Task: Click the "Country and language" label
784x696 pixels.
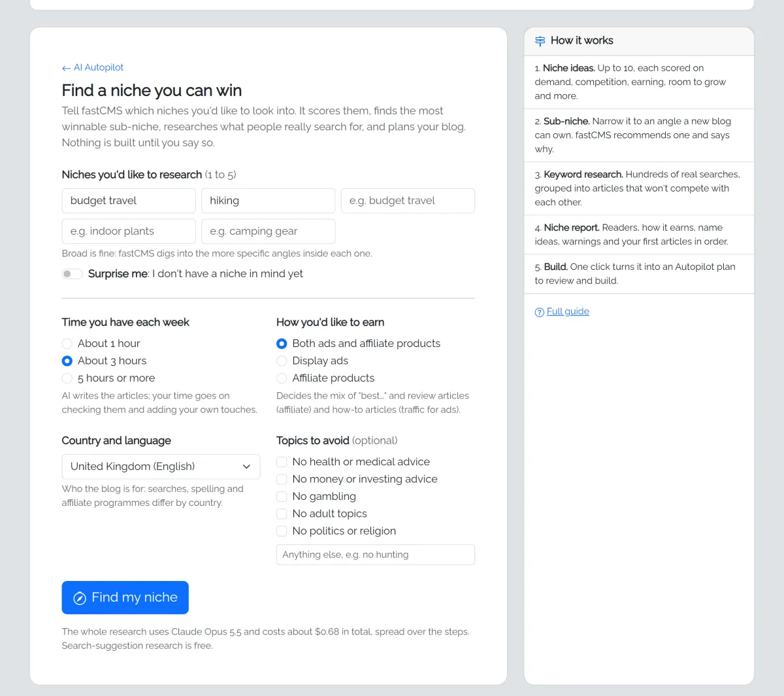Action: click(116, 440)
